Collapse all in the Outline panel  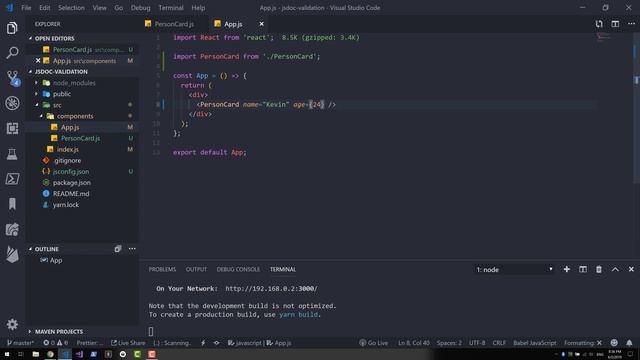tap(118, 249)
